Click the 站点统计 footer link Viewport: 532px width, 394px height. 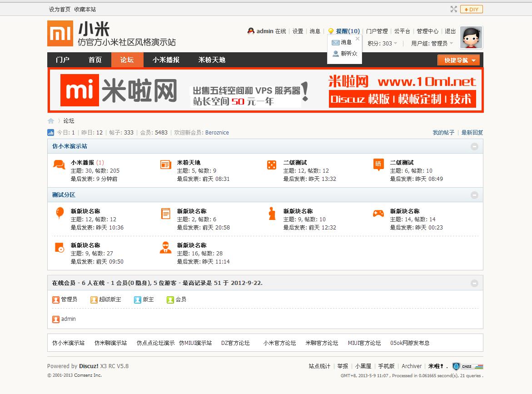click(x=319, y=366)
